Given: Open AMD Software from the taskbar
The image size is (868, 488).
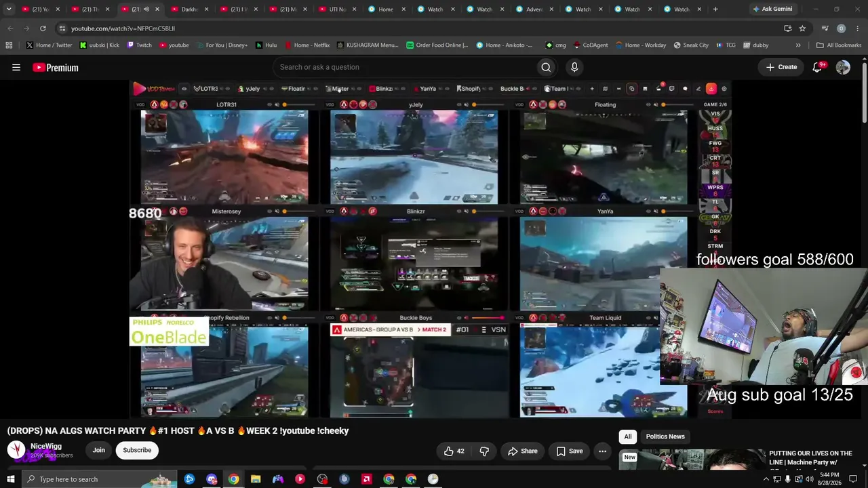Looking at the screenshot, I should pos(367,479).
